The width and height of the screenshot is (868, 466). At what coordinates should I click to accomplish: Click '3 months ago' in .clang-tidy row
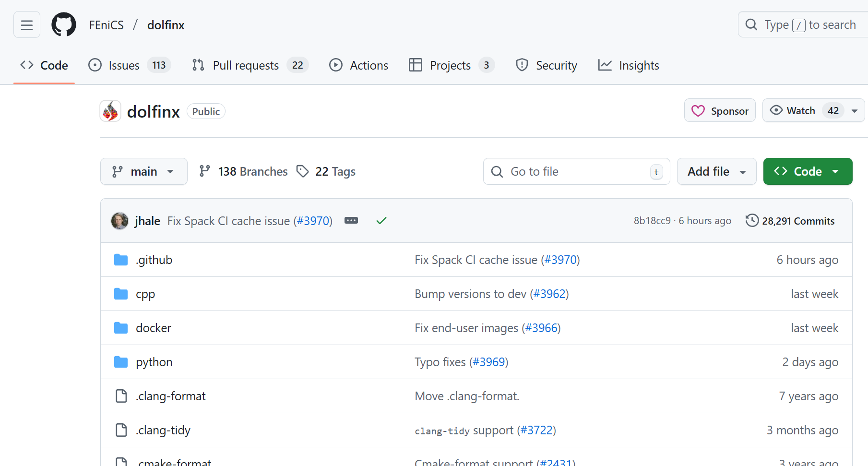803,430
